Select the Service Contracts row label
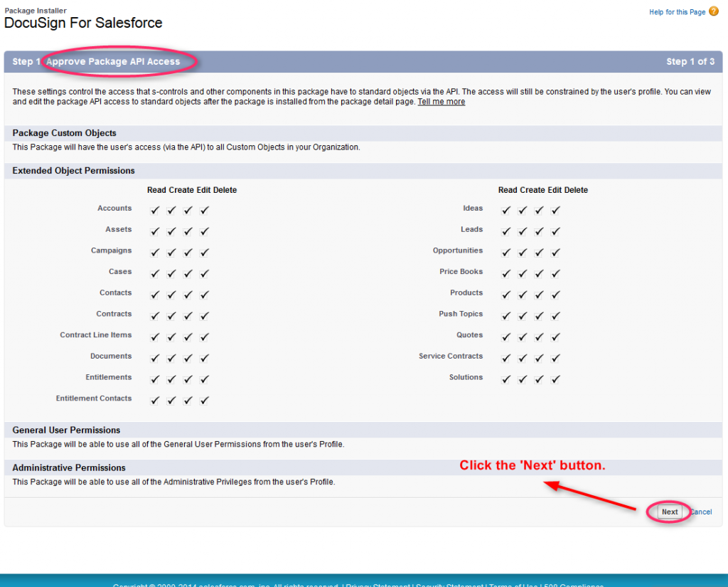The height and width of the screenshot is (587, 728). pyautogui.click(x=451, y=356)
